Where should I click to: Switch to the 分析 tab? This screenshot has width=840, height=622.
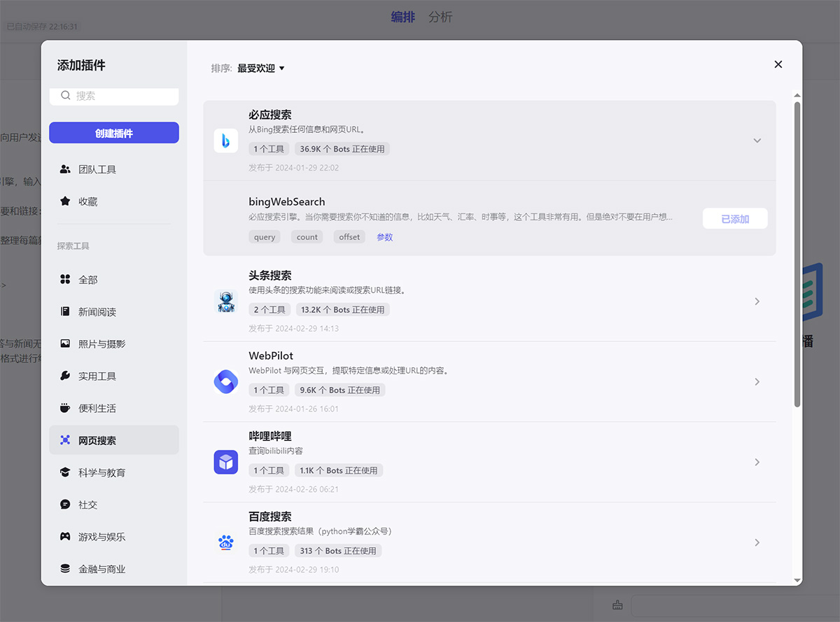[440, 17]
